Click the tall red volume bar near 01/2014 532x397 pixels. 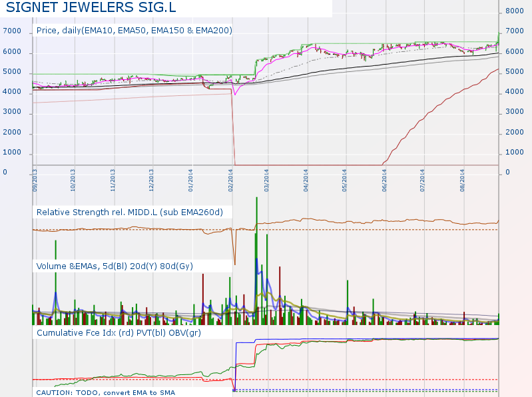point(203,299)
